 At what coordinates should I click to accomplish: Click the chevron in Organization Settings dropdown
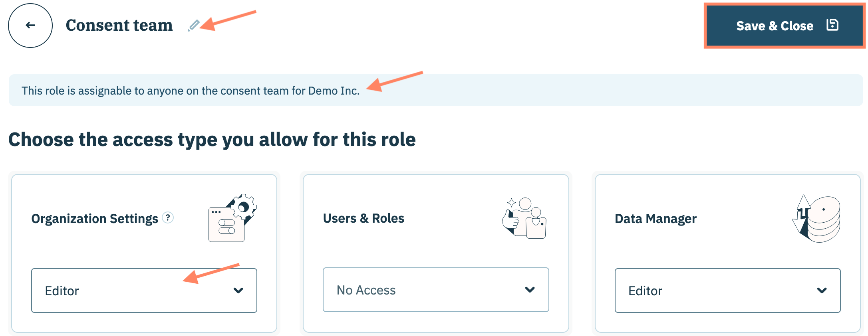(x=238, y=291)
